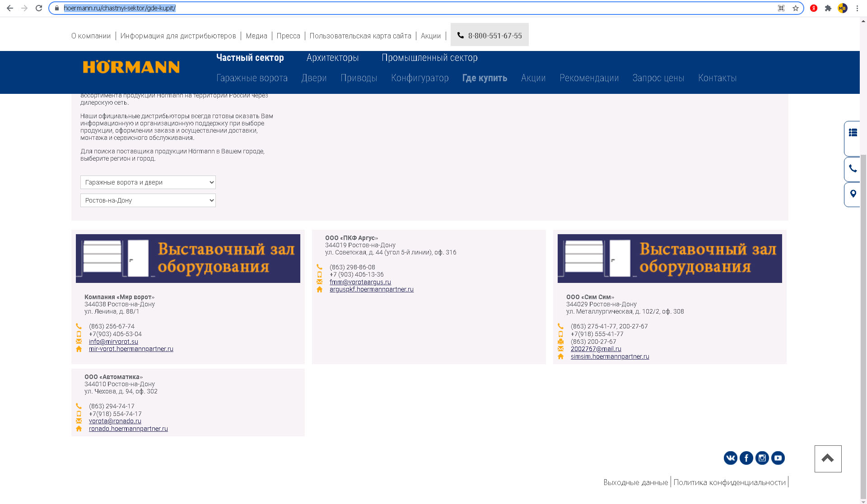Open arguspkf.hoermannpartner.ru link
The image size is (867, 504).
pyautogui.click(x=372, y=289)
